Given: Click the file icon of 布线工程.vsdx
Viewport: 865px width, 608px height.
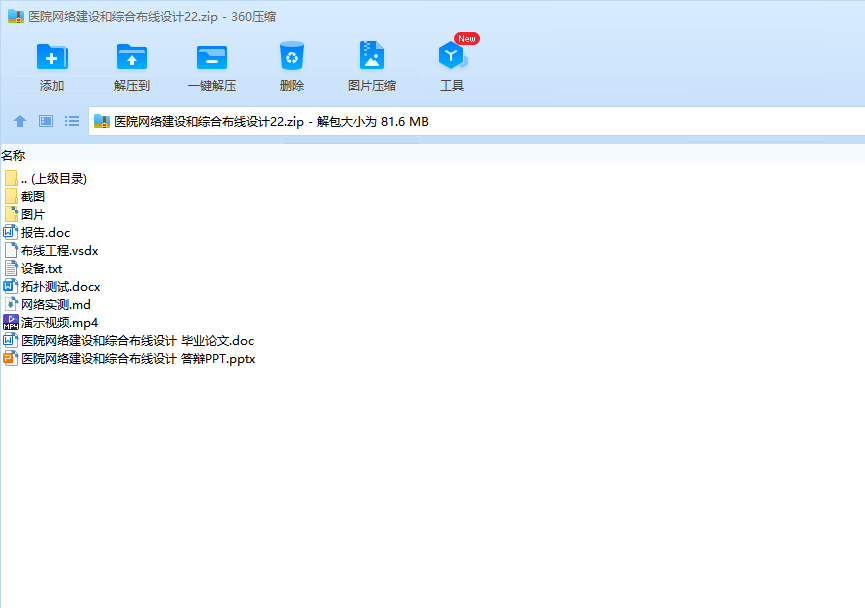Looking at the screenshot, I should (x=11, y=250).
